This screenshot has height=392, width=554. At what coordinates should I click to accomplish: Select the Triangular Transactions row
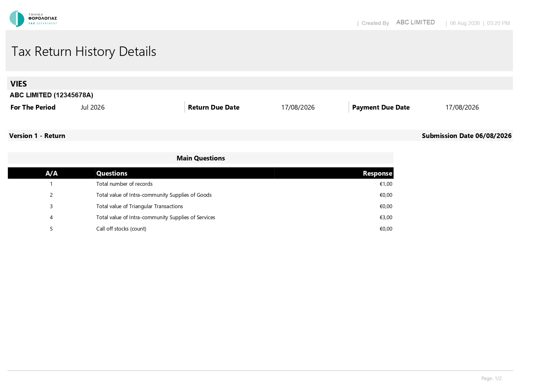[201, 206]
